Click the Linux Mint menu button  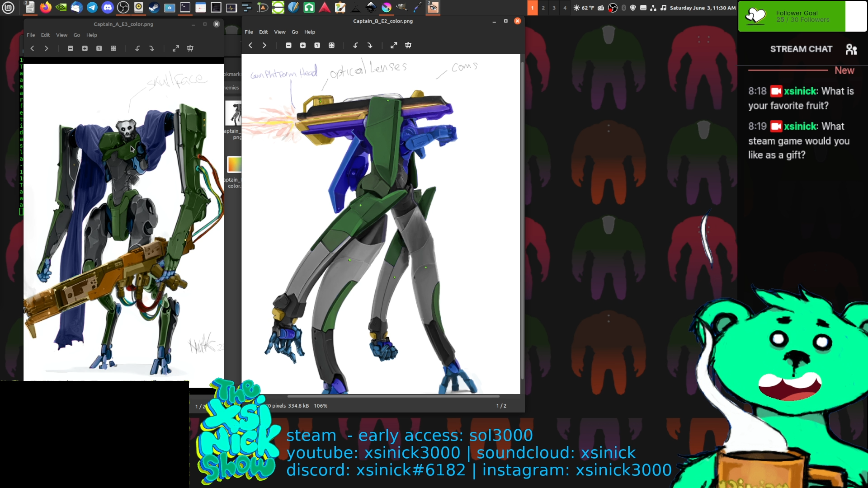pos(8,7)
